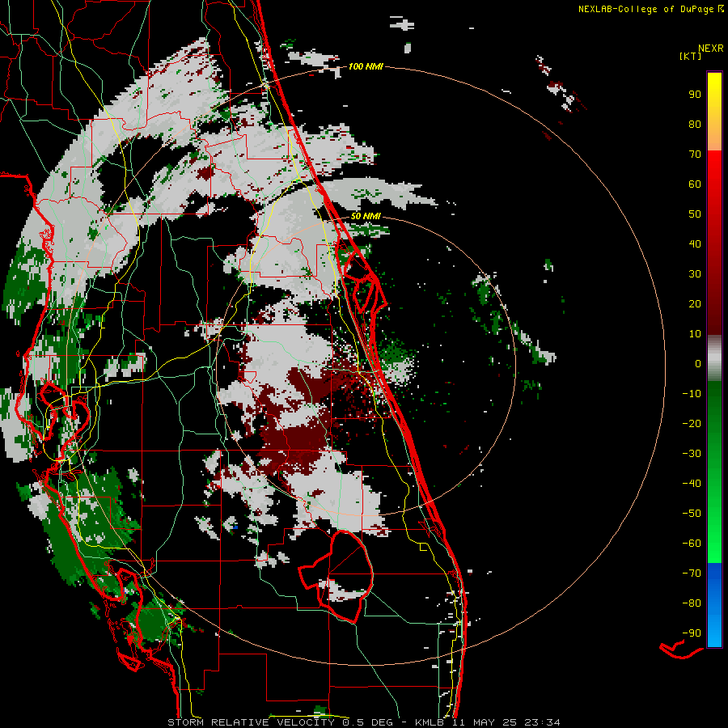
Task: Click the -70 value on velocity scale
Action: pos(692,573)
